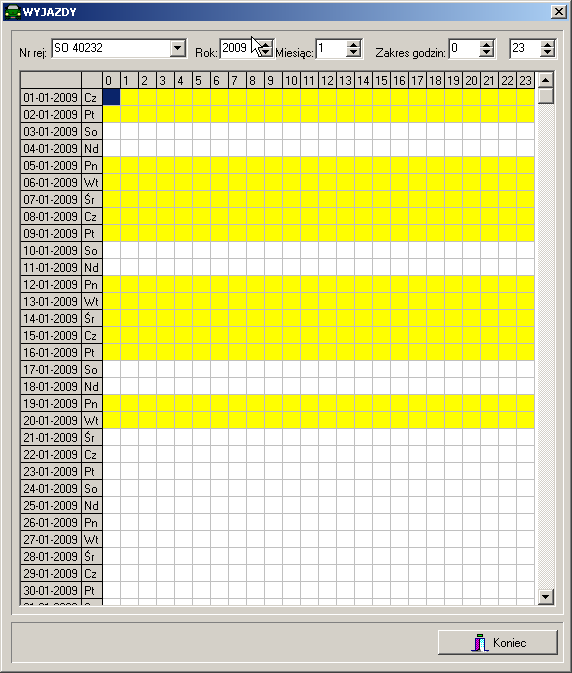The height and width of the screenshot is (673, 572).
Task: Increase the Rok year value
Action: pos(266,44)
